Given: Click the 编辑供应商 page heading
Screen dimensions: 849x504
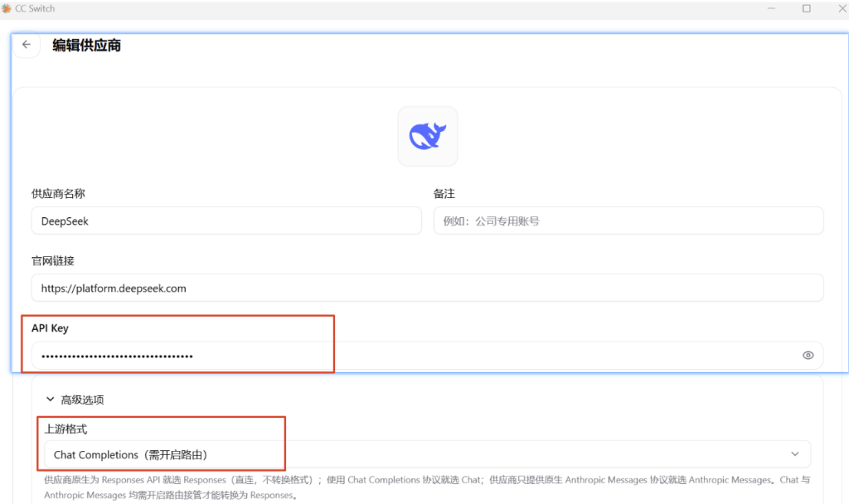Looking at the screenshot, I should pos(86,46).
